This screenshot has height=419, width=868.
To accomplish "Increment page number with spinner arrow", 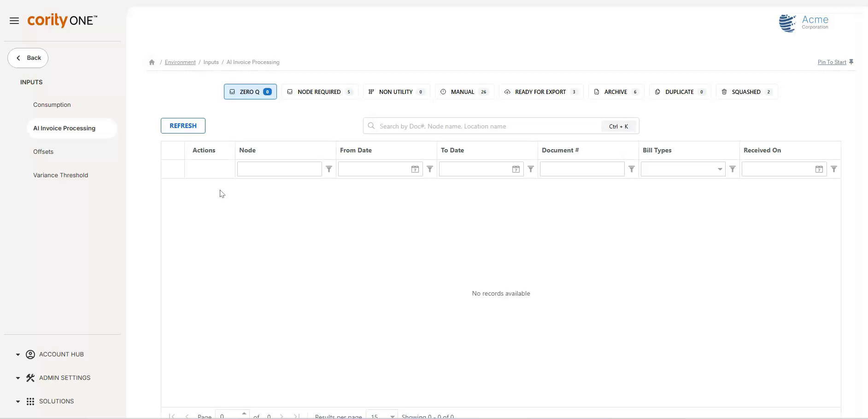I will (x=244, y=412).
